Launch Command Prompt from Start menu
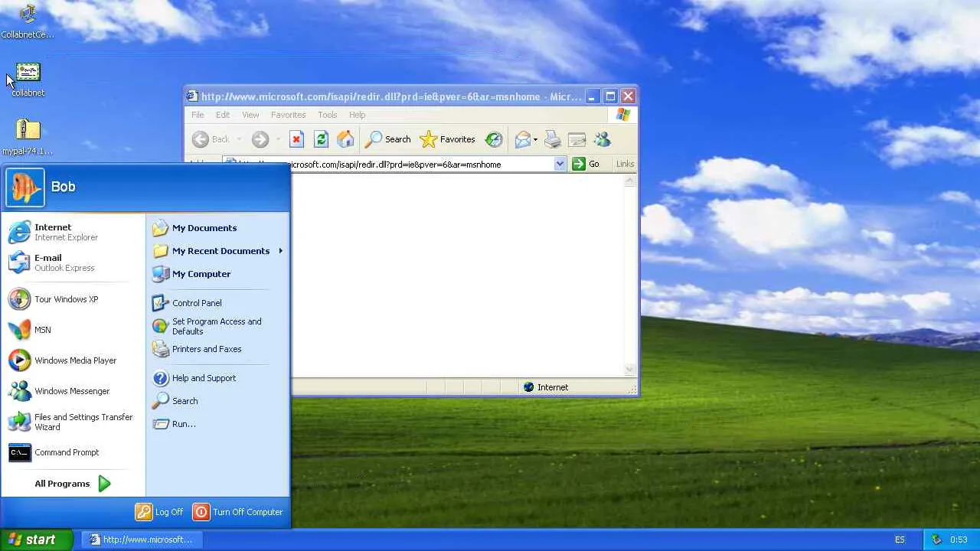The width and height of the screenshot is (980, 551). point(73,452)
